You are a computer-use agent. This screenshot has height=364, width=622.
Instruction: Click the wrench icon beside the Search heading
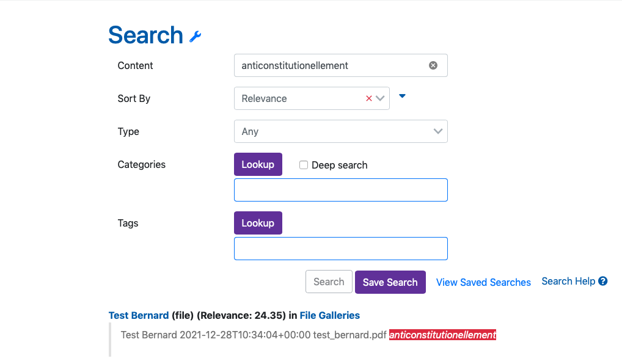(195, 37)
